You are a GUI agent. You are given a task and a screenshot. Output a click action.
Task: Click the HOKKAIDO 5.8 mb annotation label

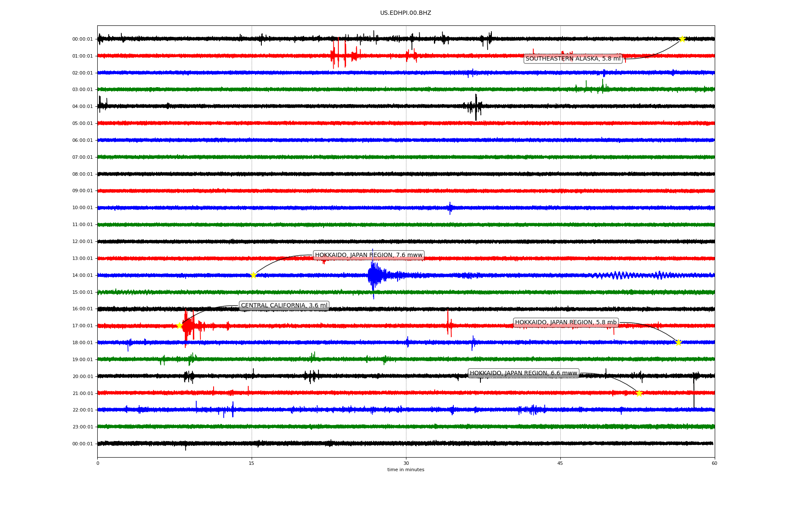pyautogui.click(x=565, y=323)
